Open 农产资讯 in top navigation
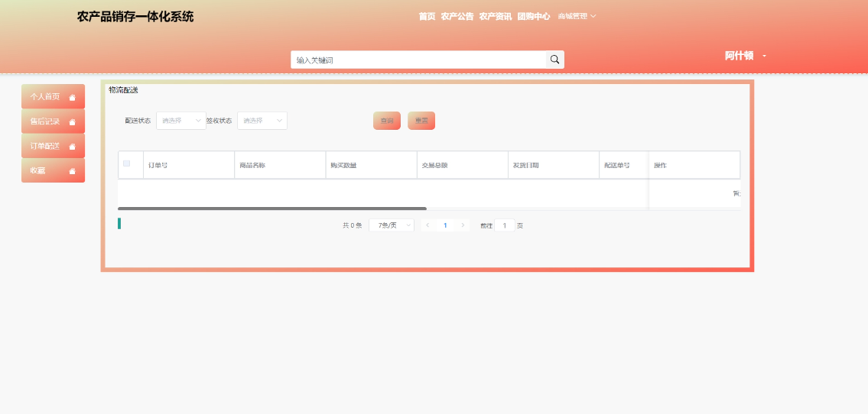 [x=496, y=17]
